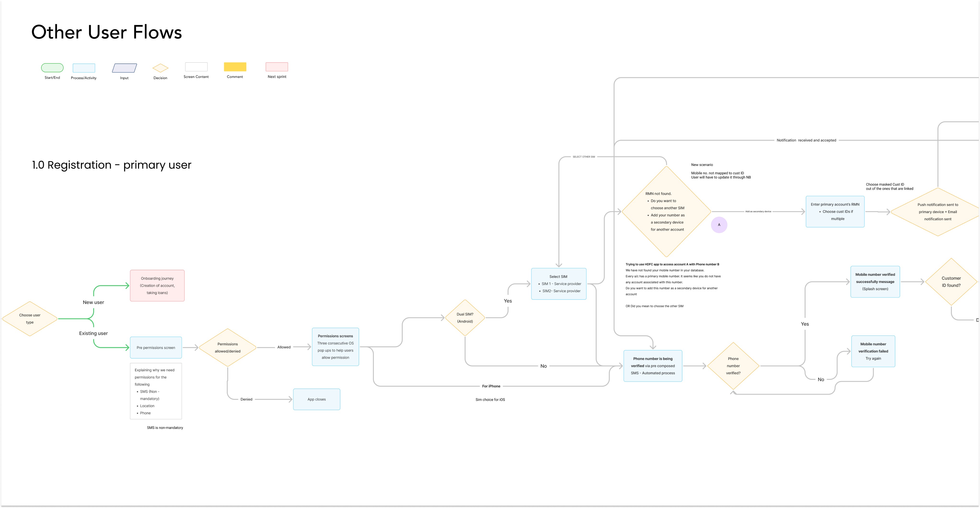The width and height of the screenshot is (980, 508).
Task: Select the Select SIM process box
Action: (558, 284)
